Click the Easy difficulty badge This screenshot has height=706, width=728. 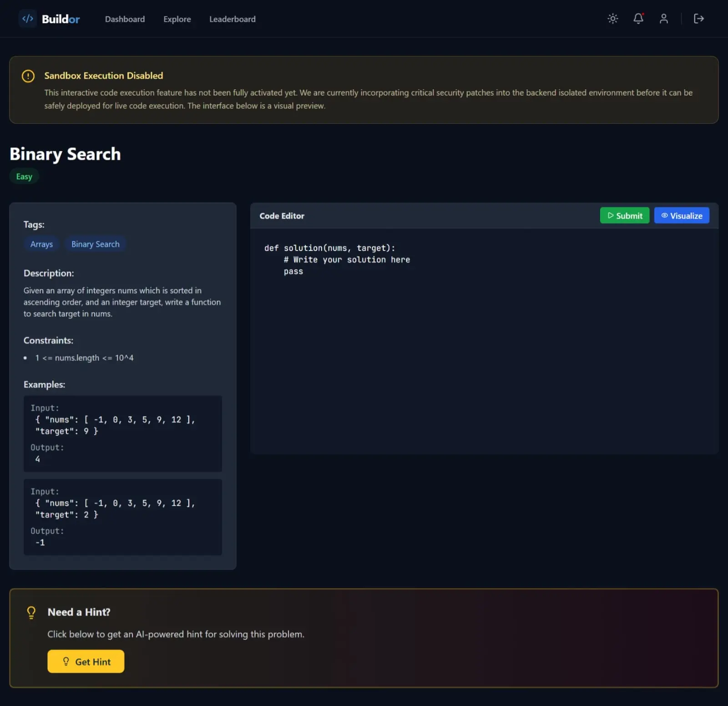pyautogui.click(x=24, y=177)
